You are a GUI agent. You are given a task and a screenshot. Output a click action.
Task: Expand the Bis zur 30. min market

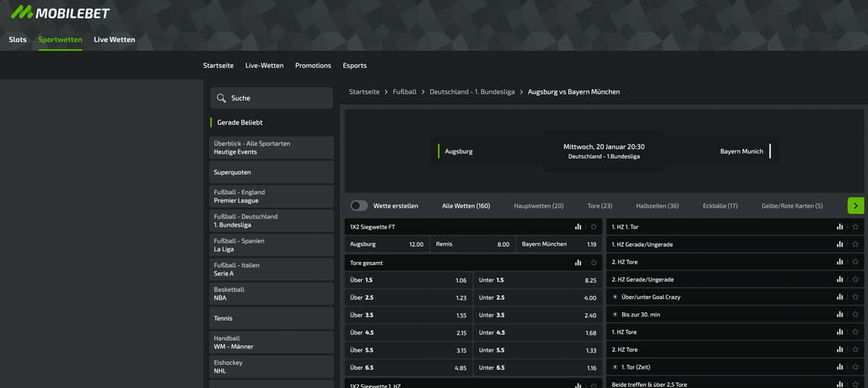pos(734,314)
